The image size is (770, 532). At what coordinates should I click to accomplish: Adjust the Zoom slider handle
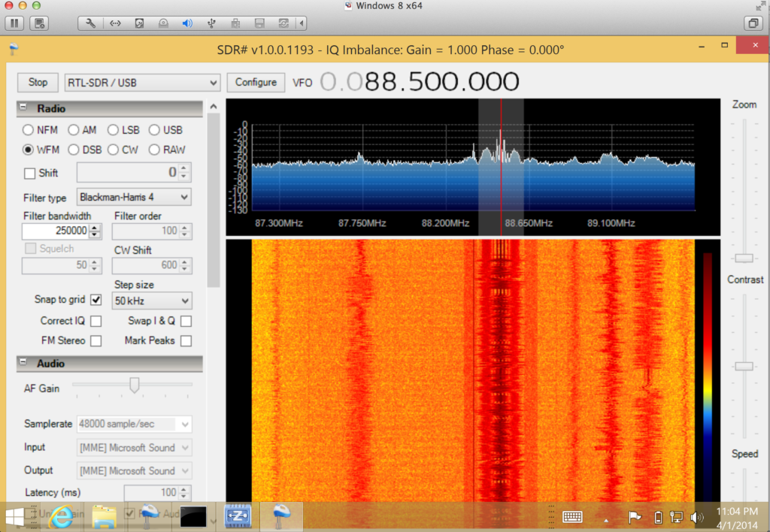[x=744, y=258]
